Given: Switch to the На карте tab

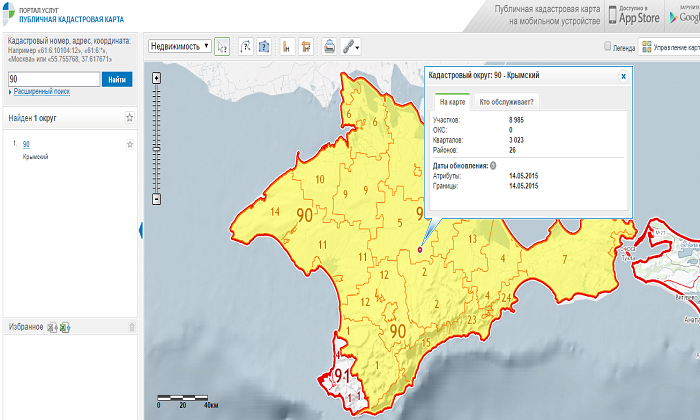Looking at the screenshot, I should 452,102.
